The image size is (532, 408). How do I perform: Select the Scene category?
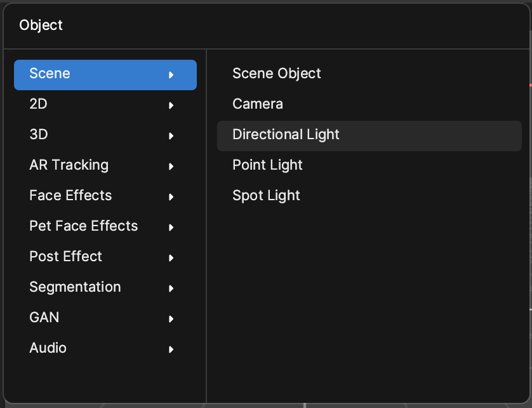[105, 75]
